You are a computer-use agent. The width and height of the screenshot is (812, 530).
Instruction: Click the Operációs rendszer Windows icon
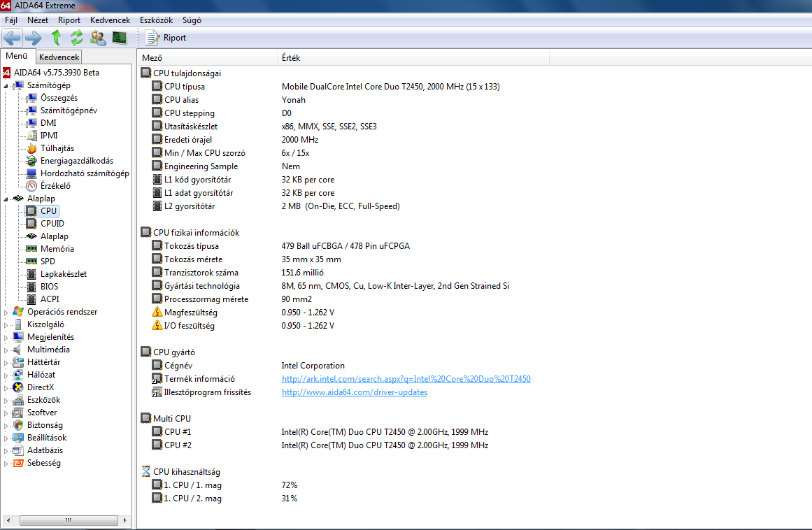(18, 312)
